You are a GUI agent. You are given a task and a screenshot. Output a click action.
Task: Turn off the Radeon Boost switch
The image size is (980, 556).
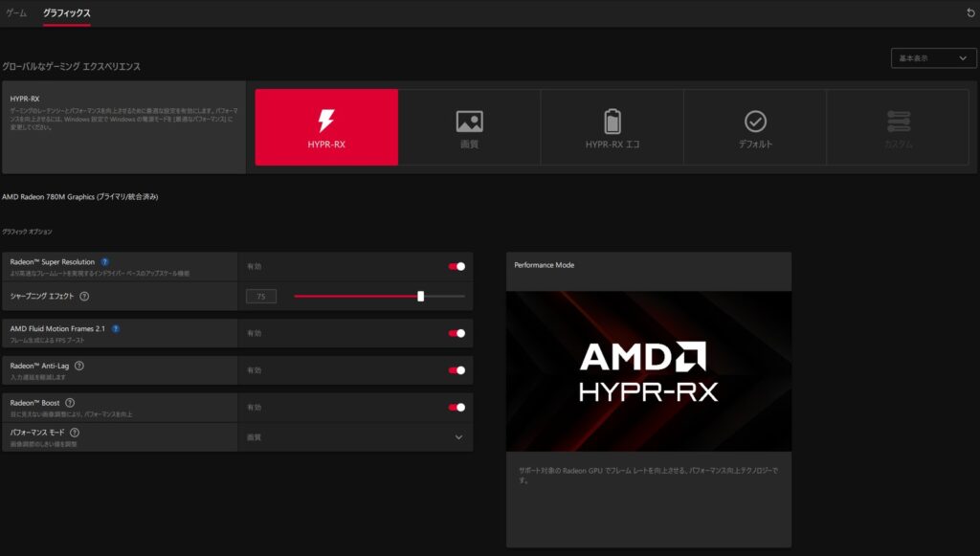click(457, 408)
